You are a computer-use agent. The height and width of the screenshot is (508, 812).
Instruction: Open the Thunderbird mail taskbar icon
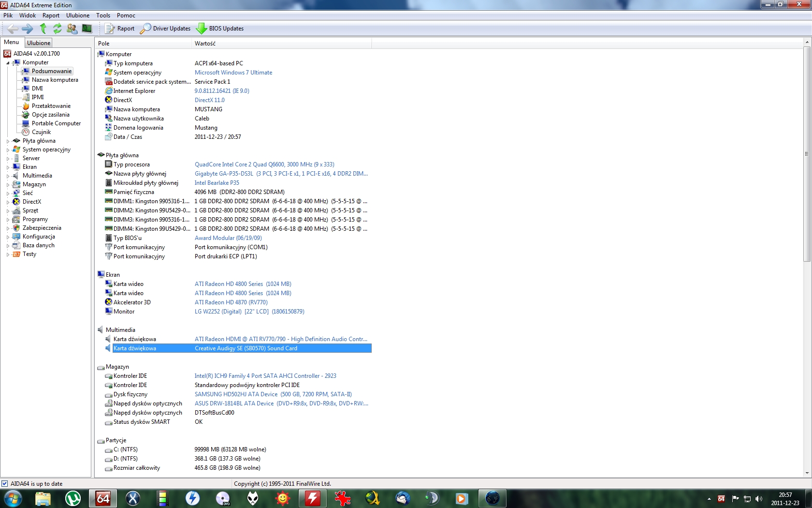(x=403, y=498)
